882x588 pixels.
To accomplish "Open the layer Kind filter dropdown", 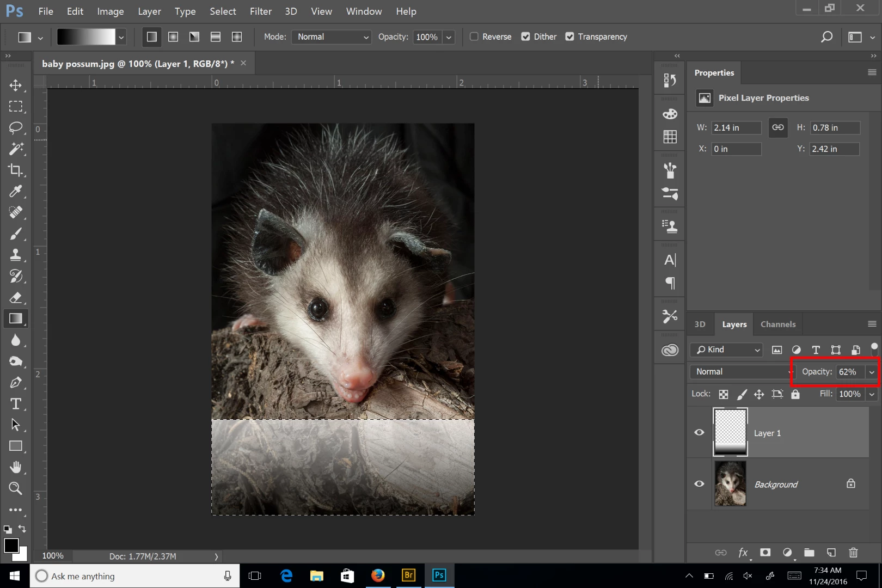I will tap(728, 350).
